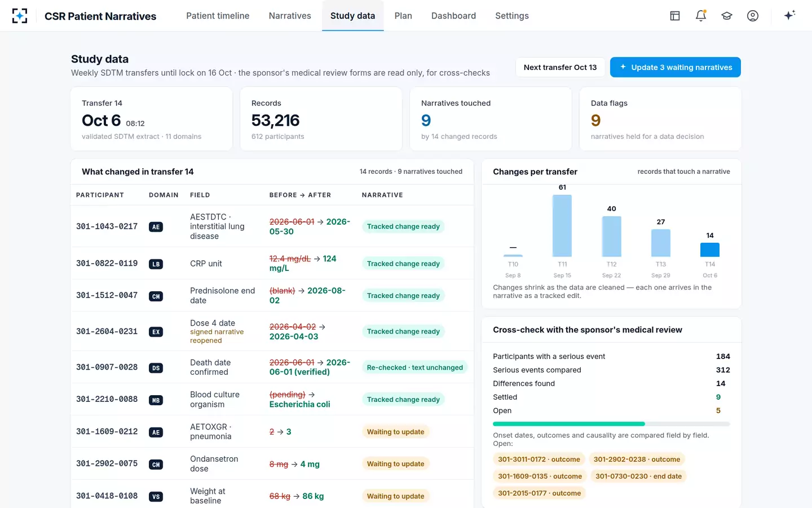Click Re-checked text unchanged status
This screenshot has height=508, width=812.
(414, 367)
